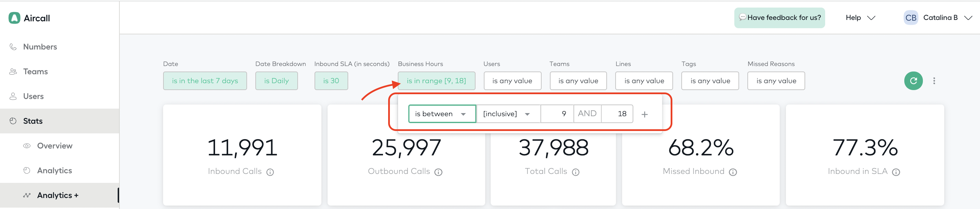The width and height of the screenshot is (980, 209).
Task: Open the Users 'is any value' filter
Action: [512, 80]
